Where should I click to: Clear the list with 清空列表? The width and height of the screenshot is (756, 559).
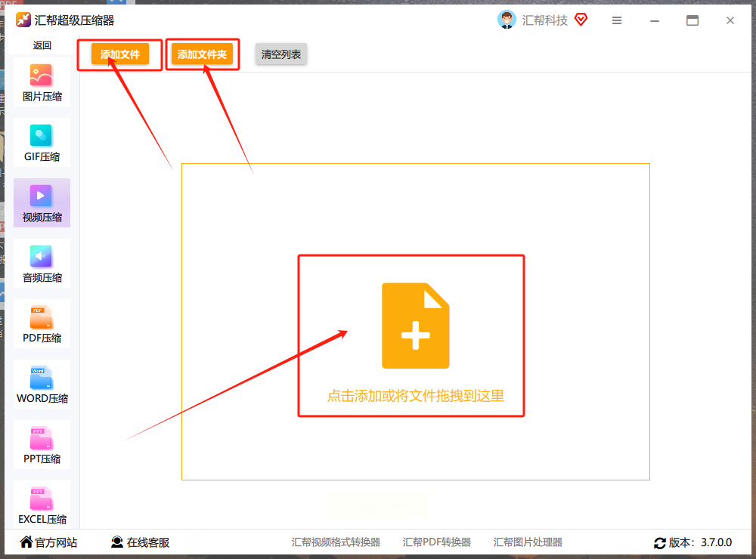[x=281, y=54]
